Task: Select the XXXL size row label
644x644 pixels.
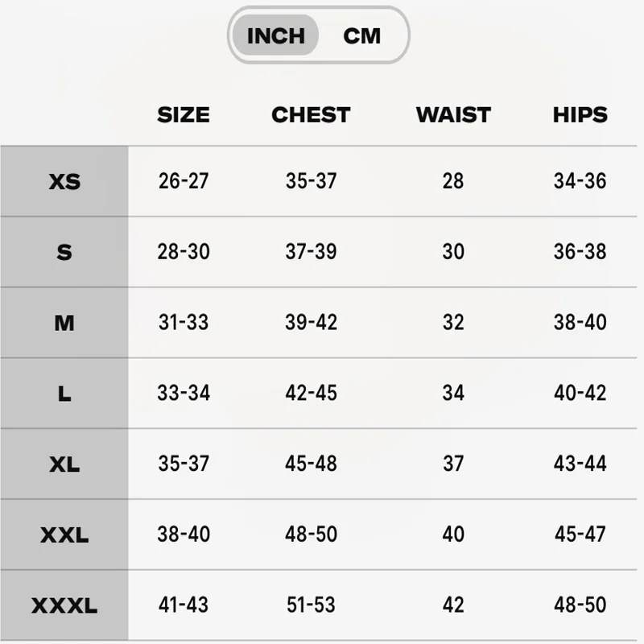Action: click(64, 605)
